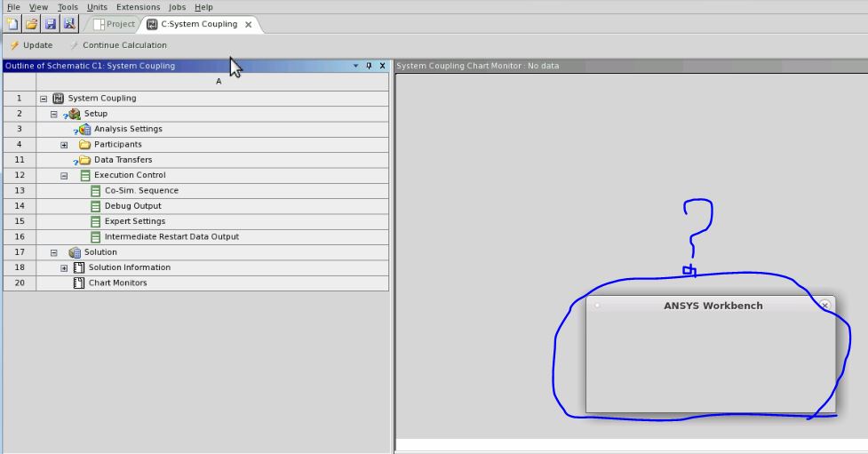
Task: Click the Save As toolbar icon
Action: [x=69, y=24]
